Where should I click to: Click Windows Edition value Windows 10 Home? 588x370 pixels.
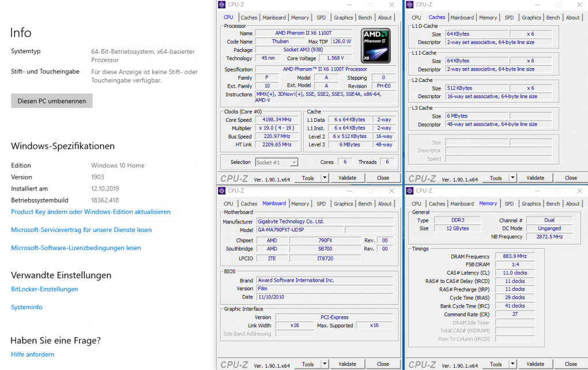[x=118, y=165]
